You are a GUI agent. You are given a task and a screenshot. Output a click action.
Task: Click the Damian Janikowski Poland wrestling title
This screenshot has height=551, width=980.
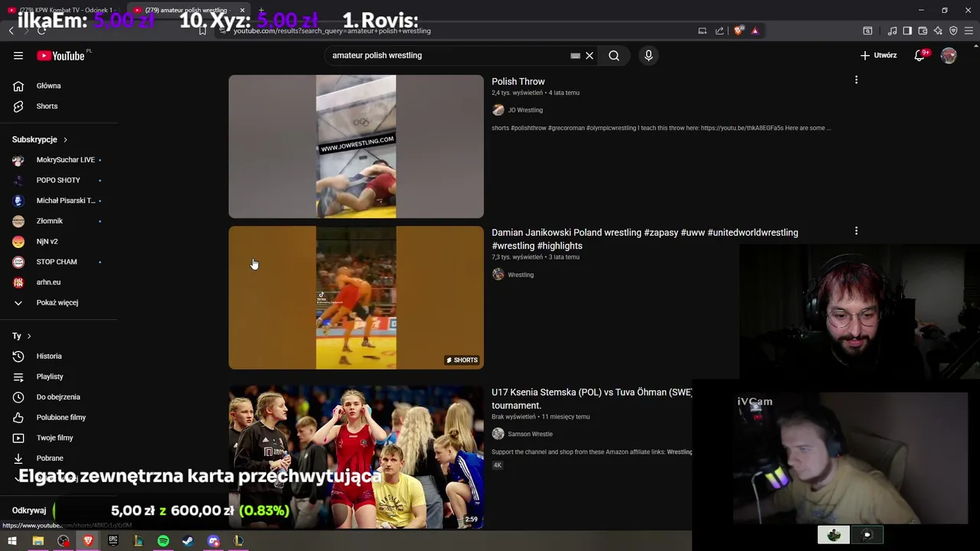point(645,239)
